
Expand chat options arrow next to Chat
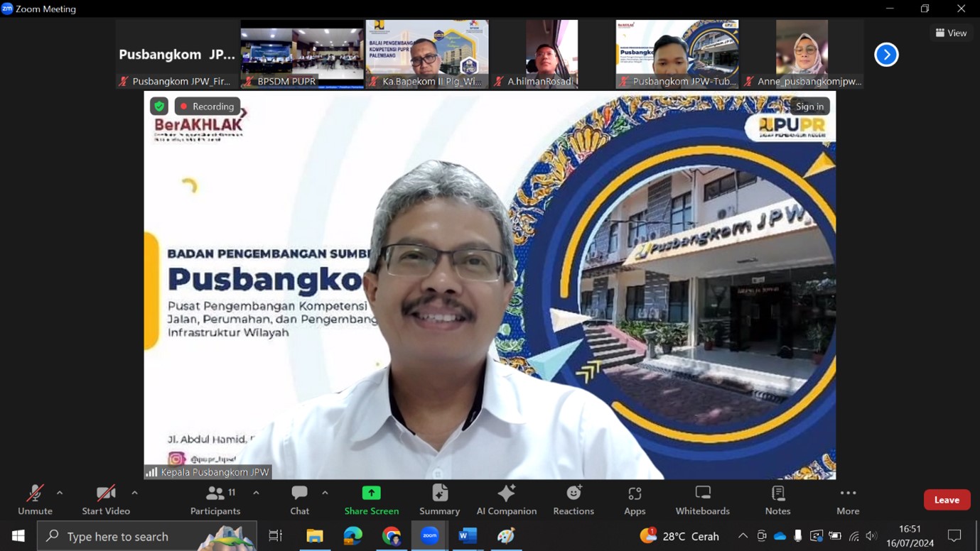tap(325, 493)
